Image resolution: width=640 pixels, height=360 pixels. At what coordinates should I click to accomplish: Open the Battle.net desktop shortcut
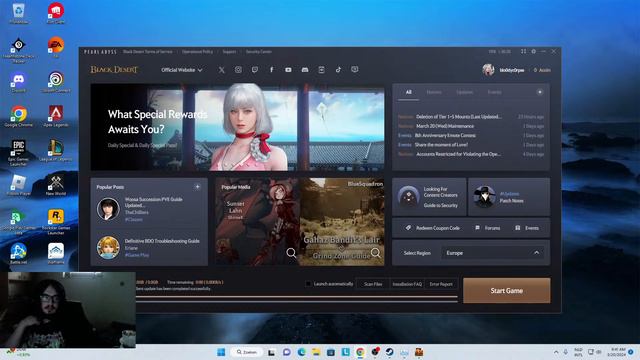(18, 253)
